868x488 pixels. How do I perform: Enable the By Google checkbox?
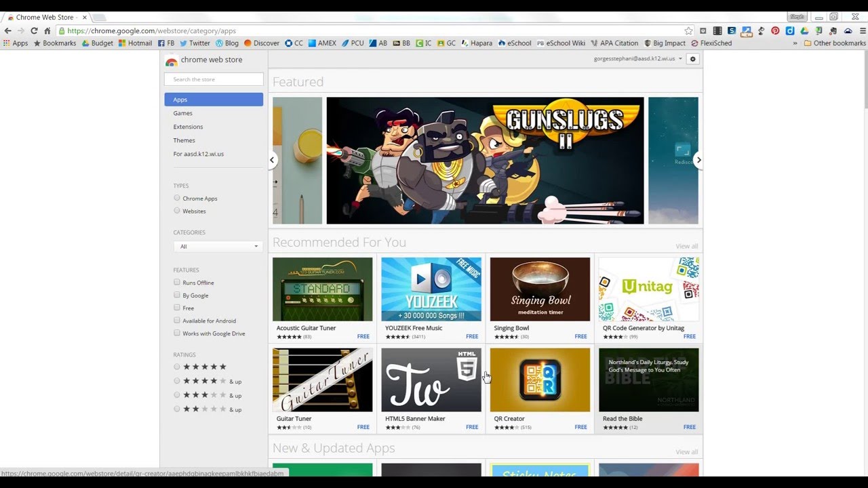pos(177,295)
